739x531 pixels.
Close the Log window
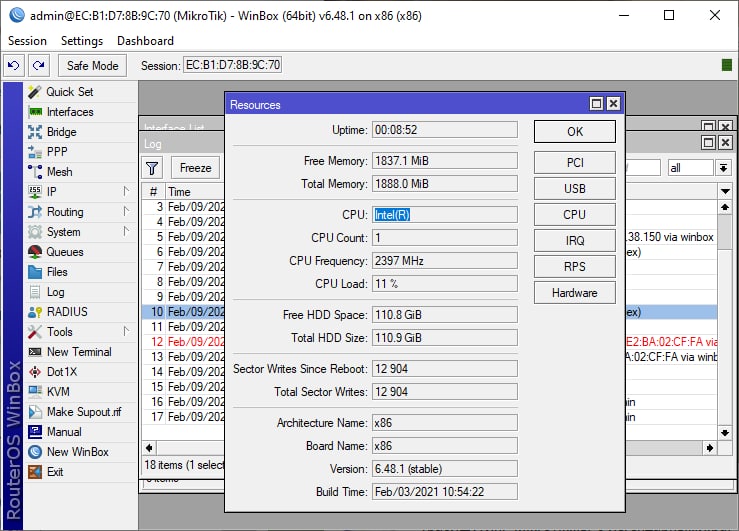(x=725, y=143)
